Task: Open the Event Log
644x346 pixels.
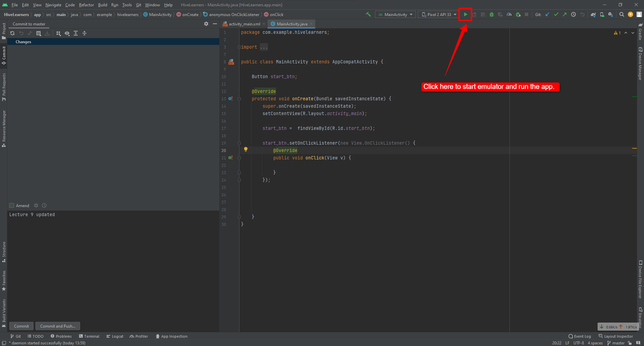Action: click(x=580, y=336)
